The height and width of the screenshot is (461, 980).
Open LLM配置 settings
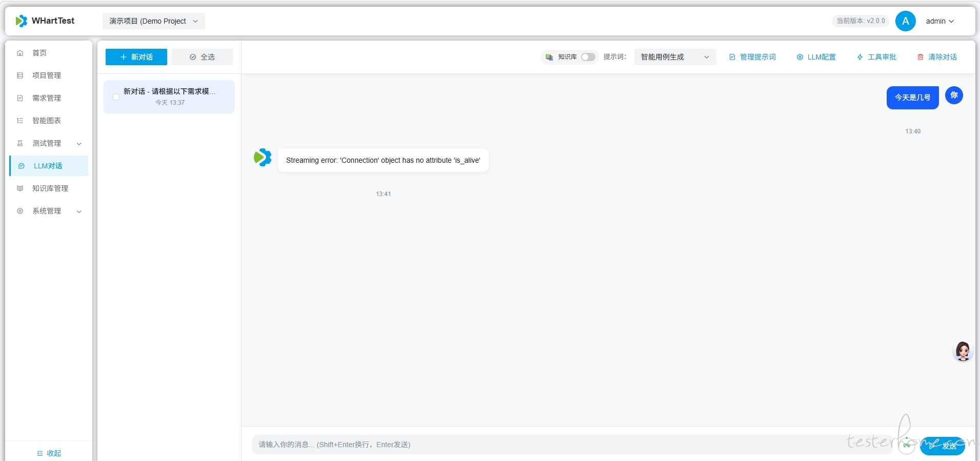pos(816,57)
